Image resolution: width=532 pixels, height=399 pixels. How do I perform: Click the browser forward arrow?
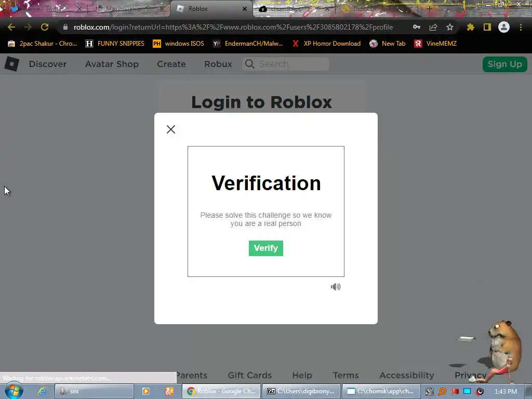28,27
